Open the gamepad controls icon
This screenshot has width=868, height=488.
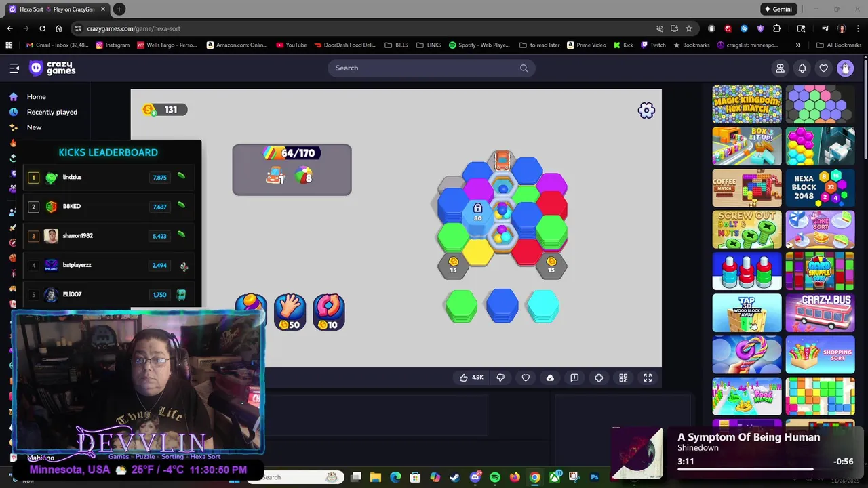[599, 378]
